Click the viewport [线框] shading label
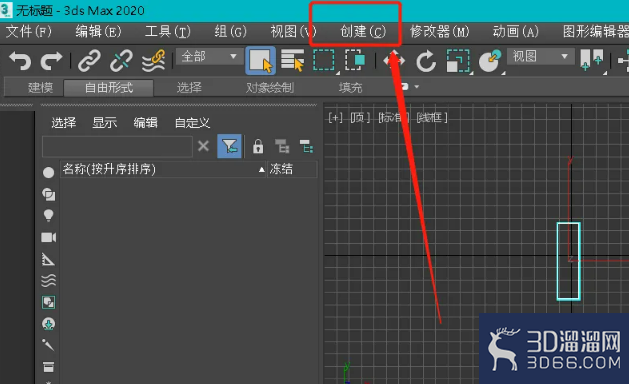Viewport: 629px width, 384px height. click(432, 118)
